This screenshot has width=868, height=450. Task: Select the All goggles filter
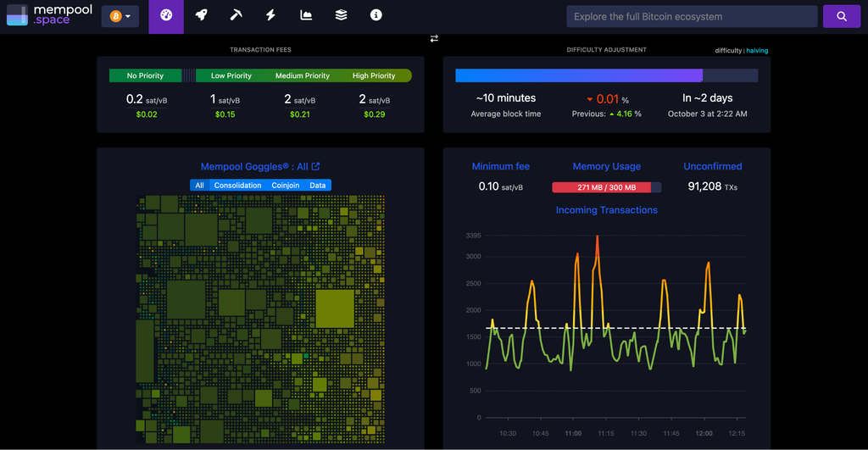click(x=199, y=186)
